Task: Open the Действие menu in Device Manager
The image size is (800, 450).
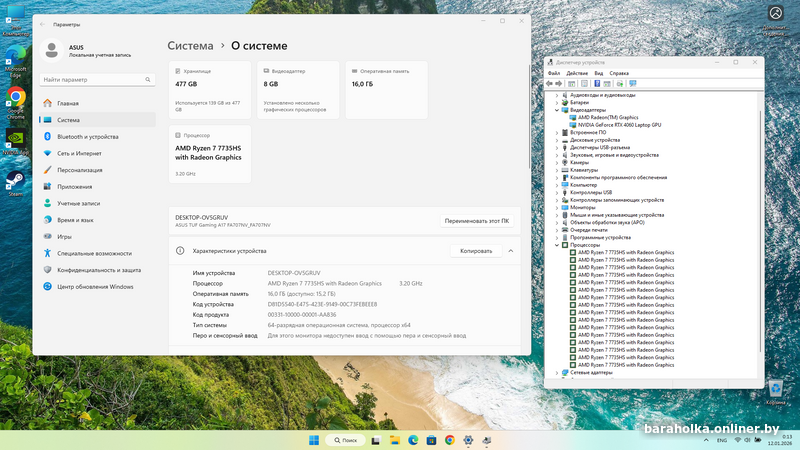Action: [x=577, y=73]
